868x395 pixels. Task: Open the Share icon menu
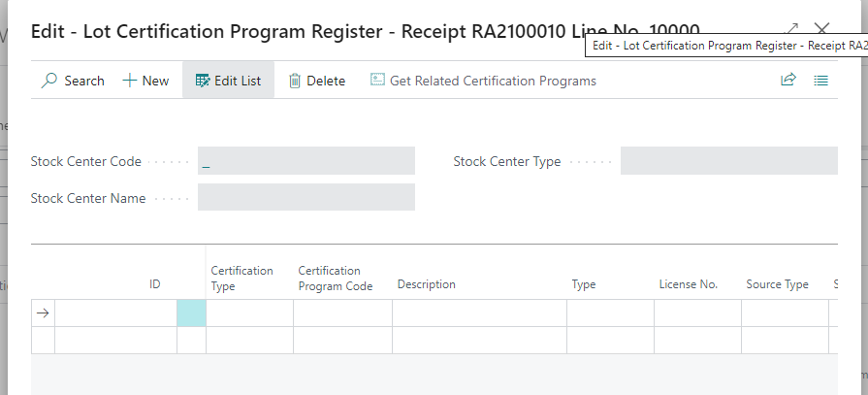click(788, 81)
